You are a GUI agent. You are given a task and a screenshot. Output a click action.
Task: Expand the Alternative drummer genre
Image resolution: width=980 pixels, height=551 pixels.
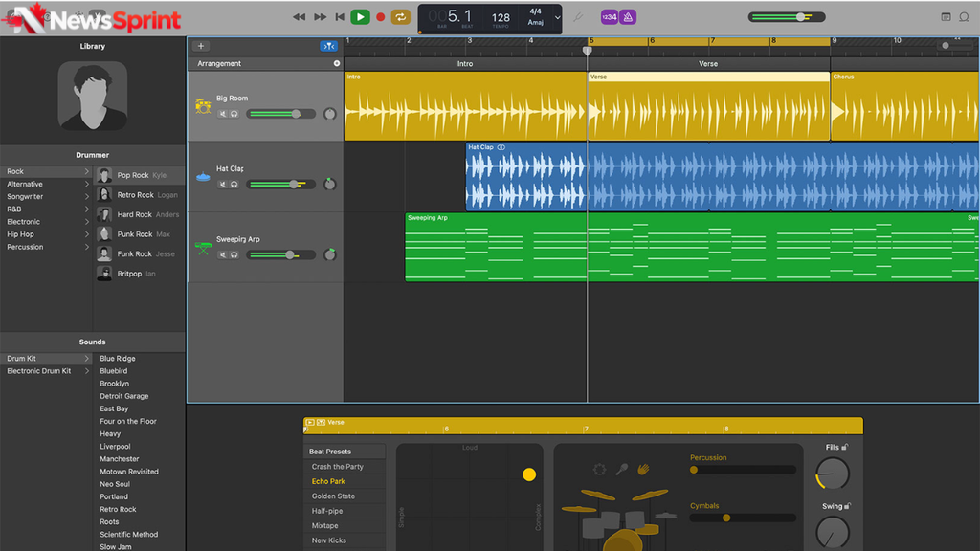tap(86, 185)
